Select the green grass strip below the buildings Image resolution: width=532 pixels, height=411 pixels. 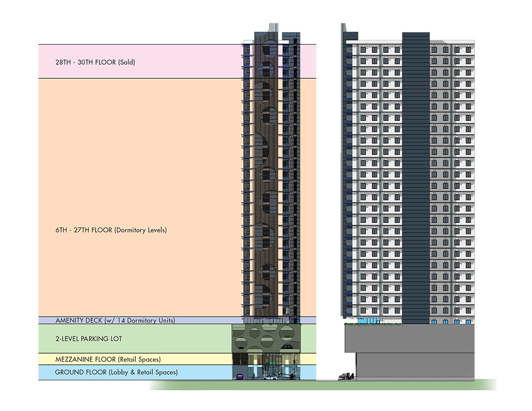pos(321,385)
